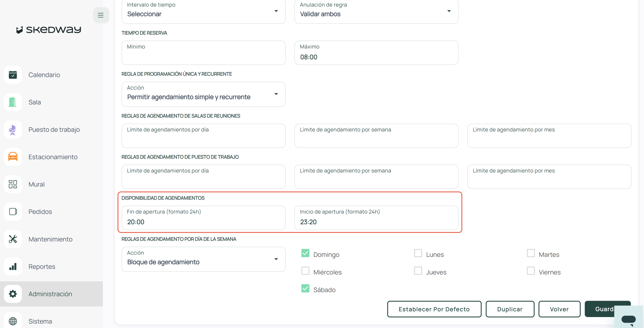Open the Sala door icon
The height and width of the screenshot is (328, 644).
(x=13, y=102)
